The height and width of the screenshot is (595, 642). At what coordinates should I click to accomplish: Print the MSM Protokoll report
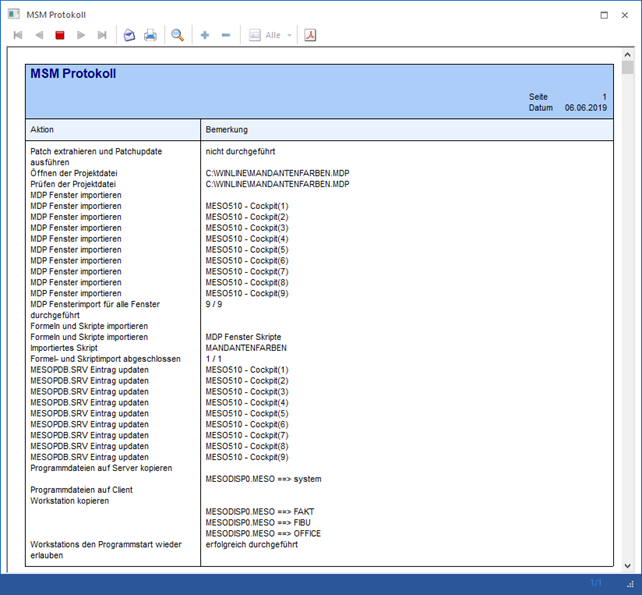pos(150,35)
